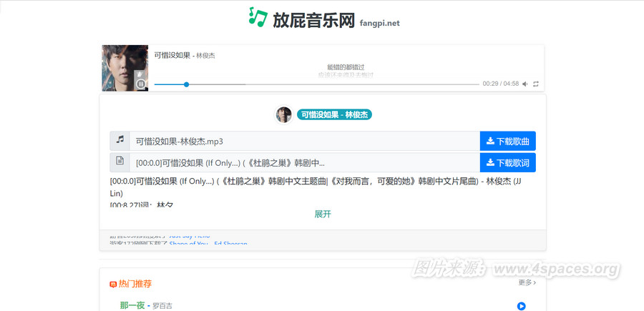Toggle the loop/repeat mode icon
Viewport: 644px width, 311px height.
[535, 84]
